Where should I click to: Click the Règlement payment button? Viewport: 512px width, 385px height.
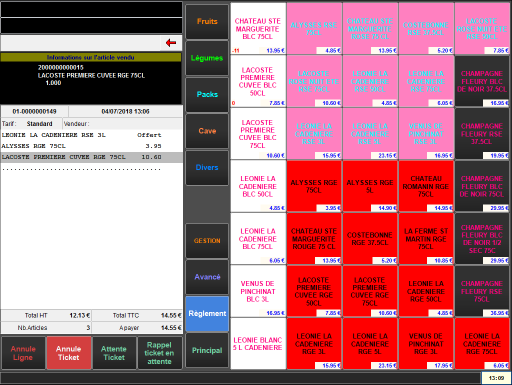pyautogui.click(x=207, y=314)
